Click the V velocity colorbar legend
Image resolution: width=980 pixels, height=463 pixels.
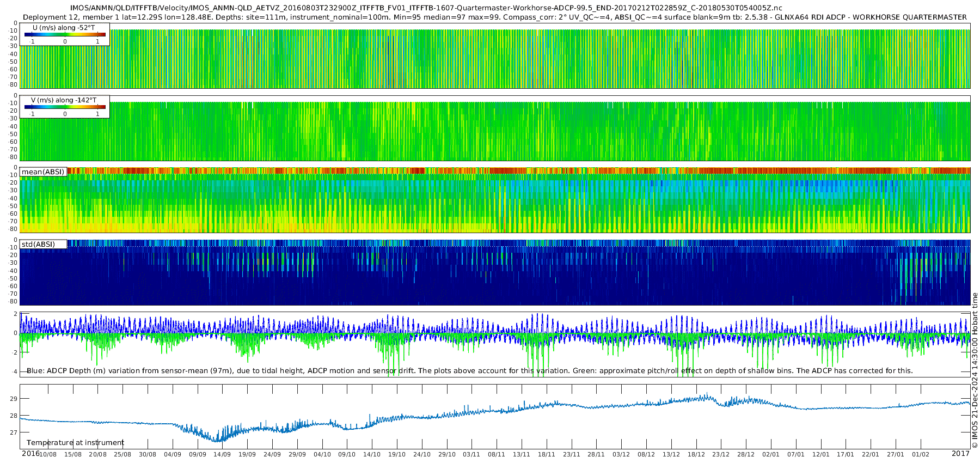pos(65,107)
